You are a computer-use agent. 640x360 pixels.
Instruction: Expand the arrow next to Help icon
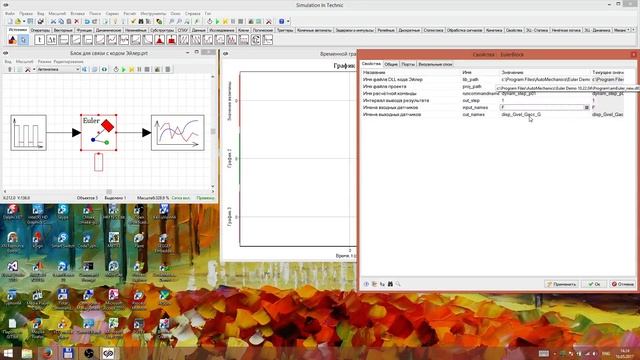288,21
